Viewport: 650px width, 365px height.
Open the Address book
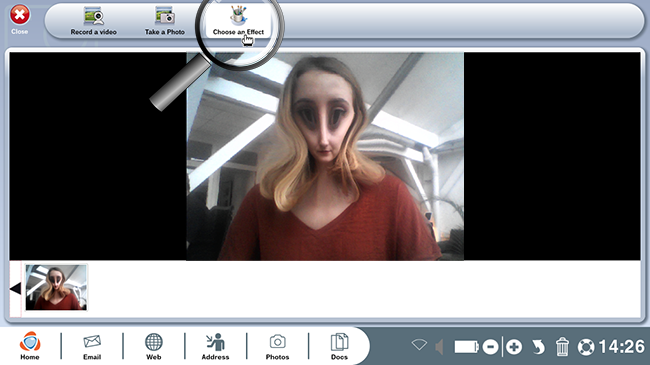[216, 346]
